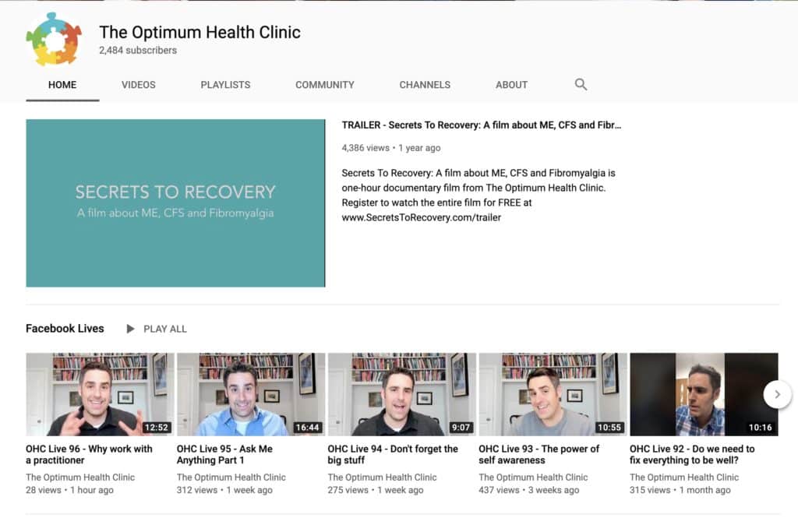Open OHC Live 95 video thumbnail

[x=251, y=394]
